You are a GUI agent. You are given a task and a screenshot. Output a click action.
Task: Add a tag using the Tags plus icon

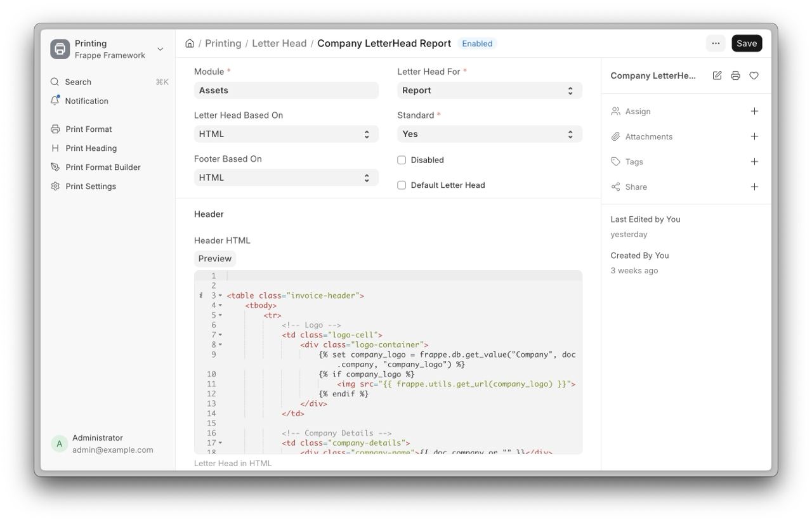click(x=754, y=162)
